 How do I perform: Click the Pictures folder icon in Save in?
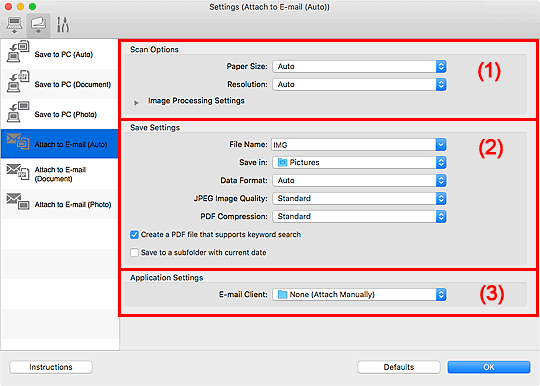point(282,162)
